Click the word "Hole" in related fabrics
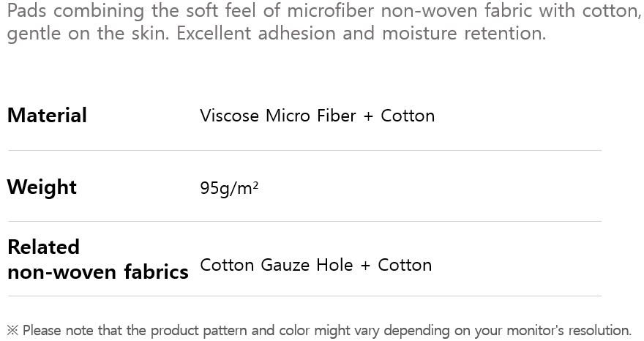644x341 pixels. (334, 265)
